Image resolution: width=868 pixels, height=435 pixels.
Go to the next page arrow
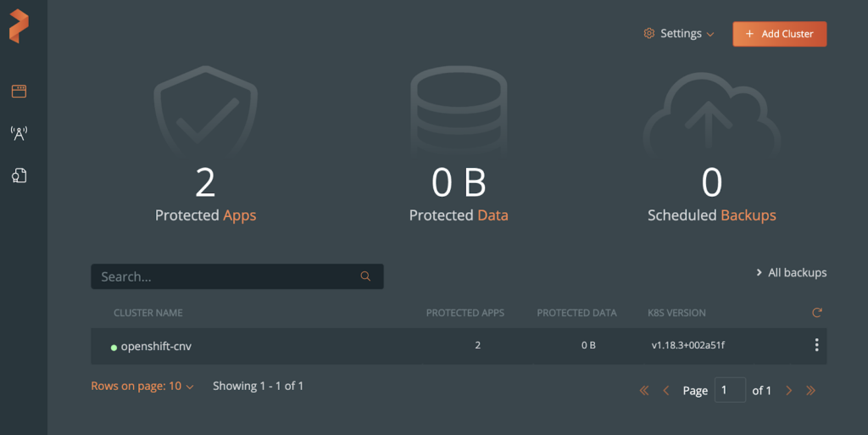pyautogui.click(x=789, y=391)
